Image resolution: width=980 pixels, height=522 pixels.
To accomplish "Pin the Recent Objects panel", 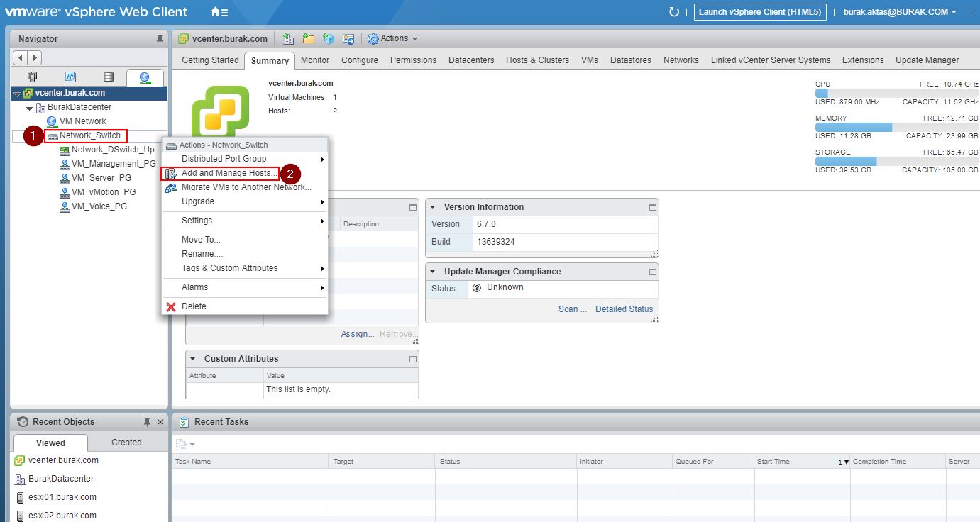I will coord(147,422).
